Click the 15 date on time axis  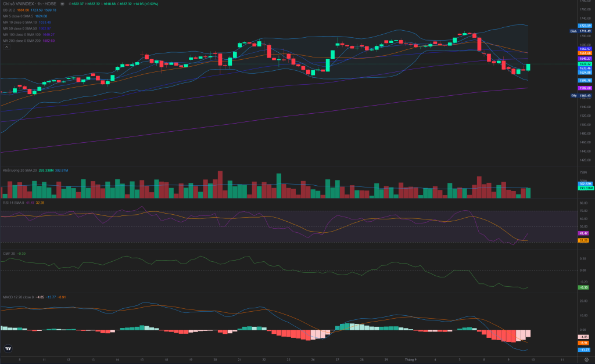(142, 359)
